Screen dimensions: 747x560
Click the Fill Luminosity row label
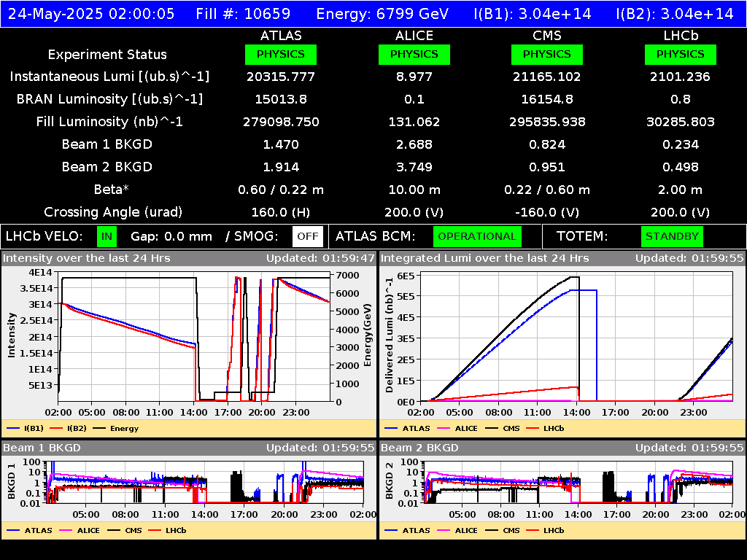click(109, 122)
